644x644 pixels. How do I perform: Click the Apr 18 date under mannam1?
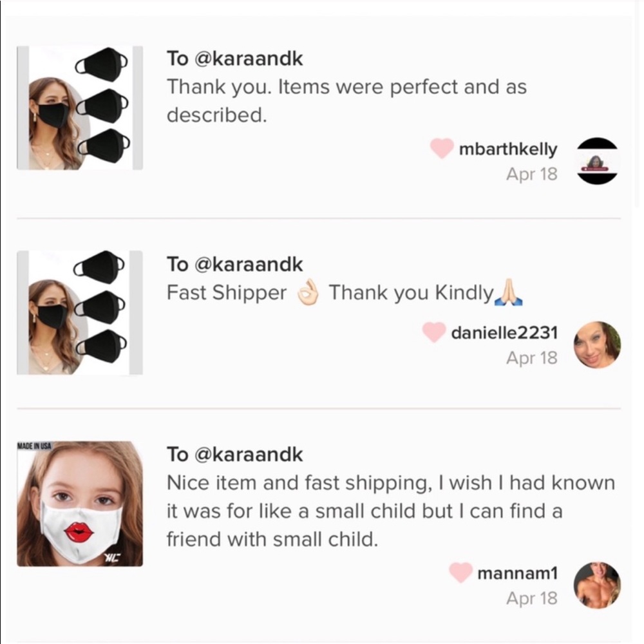click(x=531, y=598)
